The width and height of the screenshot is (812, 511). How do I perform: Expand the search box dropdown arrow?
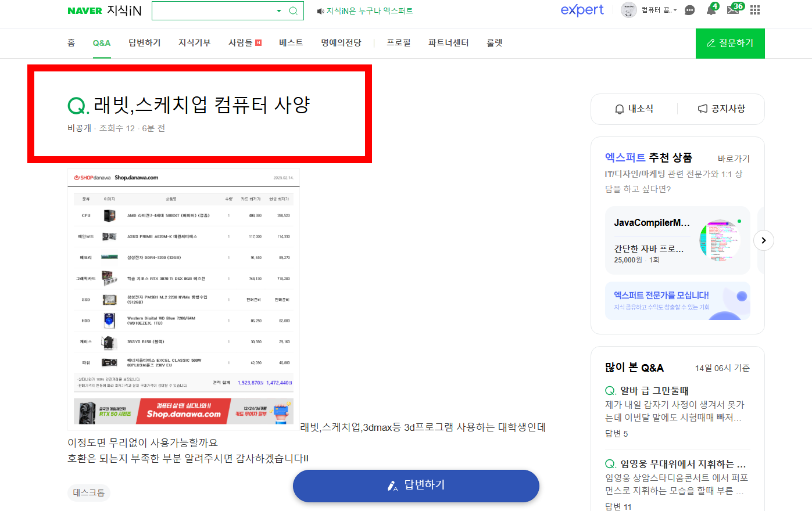[279, 11]
